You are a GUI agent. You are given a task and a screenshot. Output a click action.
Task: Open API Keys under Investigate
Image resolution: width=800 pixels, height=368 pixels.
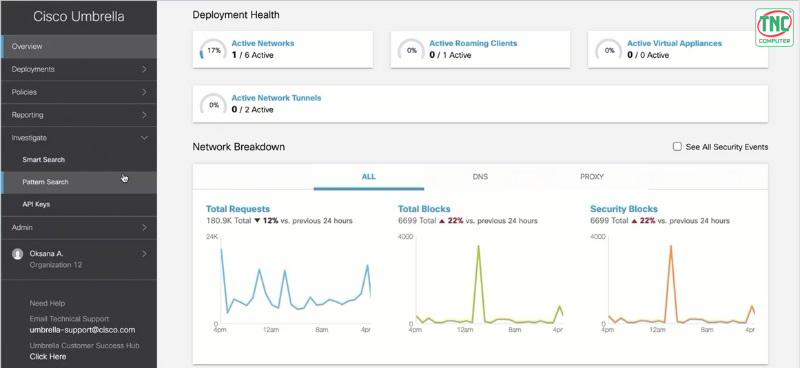click(x=36, y=204)
